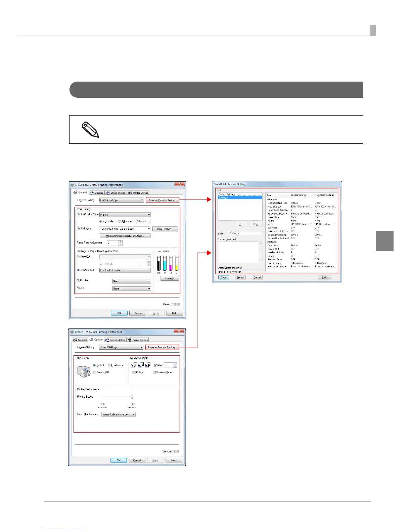Open Favorite Setting dropdown in Options-tab dialog
The image size is (411, 532).
121,347
